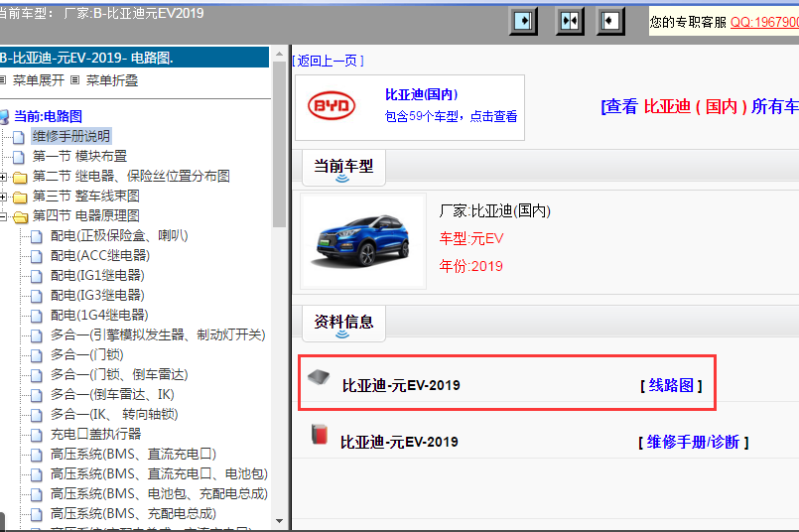The width and height of the screenshot is (799, 532).
Task: Click the 比亚迪-元EV-2019 title in 线路图 row
Action: (x=401, y=385)
